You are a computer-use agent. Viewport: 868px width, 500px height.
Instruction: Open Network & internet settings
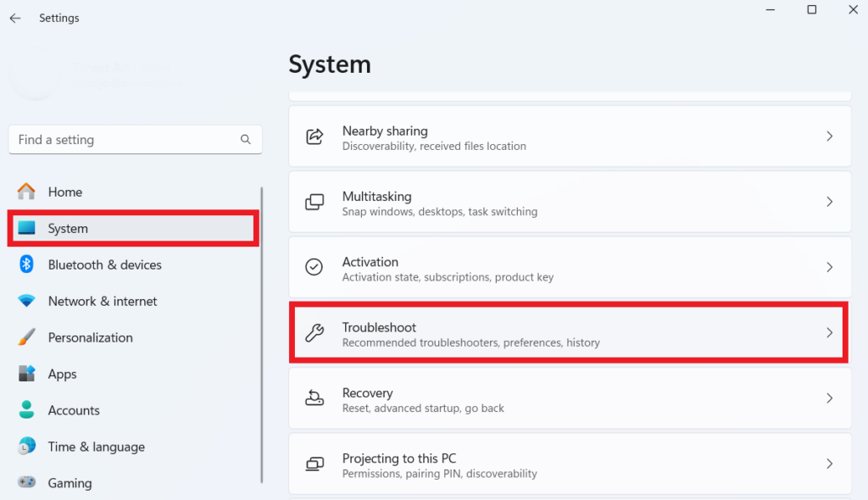click(x=103, y=301)
